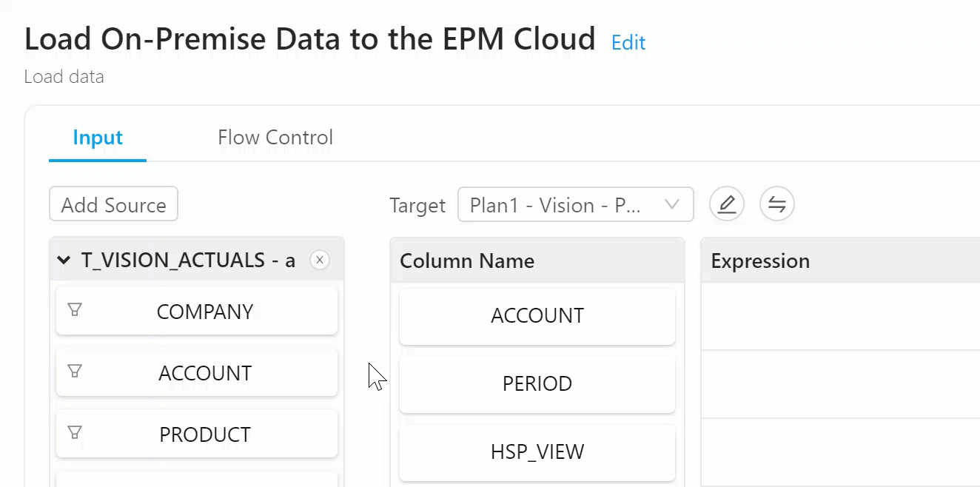This screenshot has height=487, width=980.
Task: Collapse the T_VISION_ACTUALS source panel
Action: [63, 260]
